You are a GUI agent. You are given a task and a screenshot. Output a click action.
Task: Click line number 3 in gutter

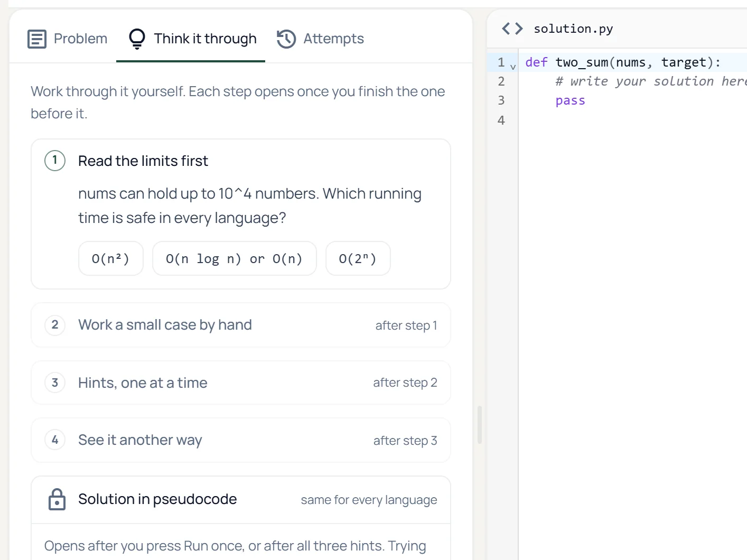pos(501,100)
